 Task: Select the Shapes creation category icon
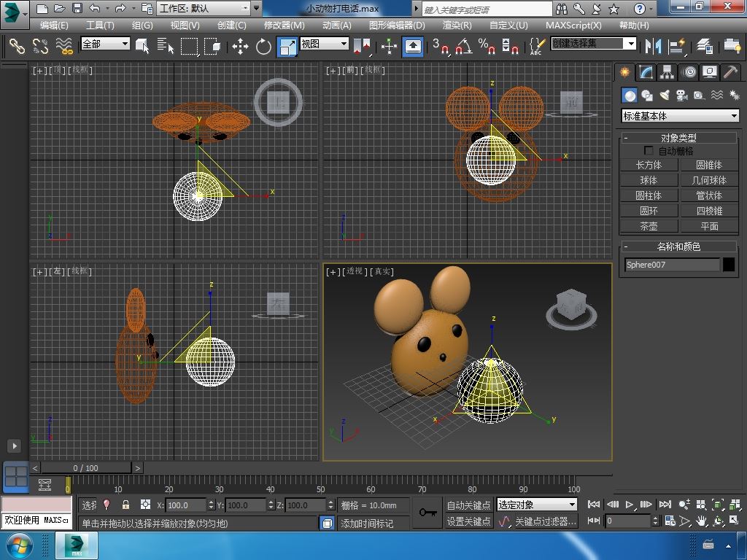(x=647, y=96)
